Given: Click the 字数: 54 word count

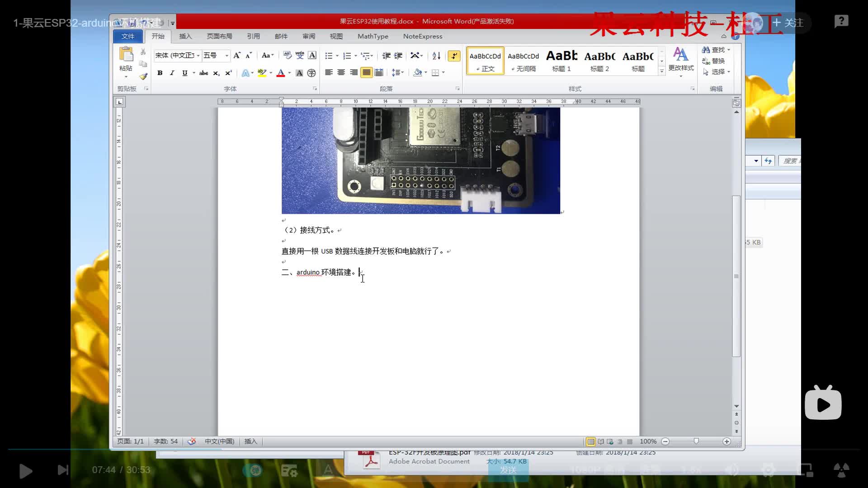Looking at the screenshot, I should pos(165,441).
